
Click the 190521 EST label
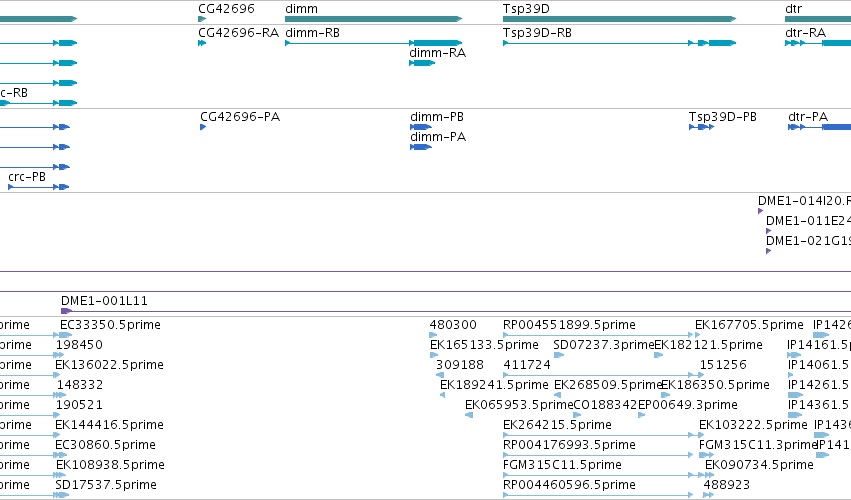[79, 405]
